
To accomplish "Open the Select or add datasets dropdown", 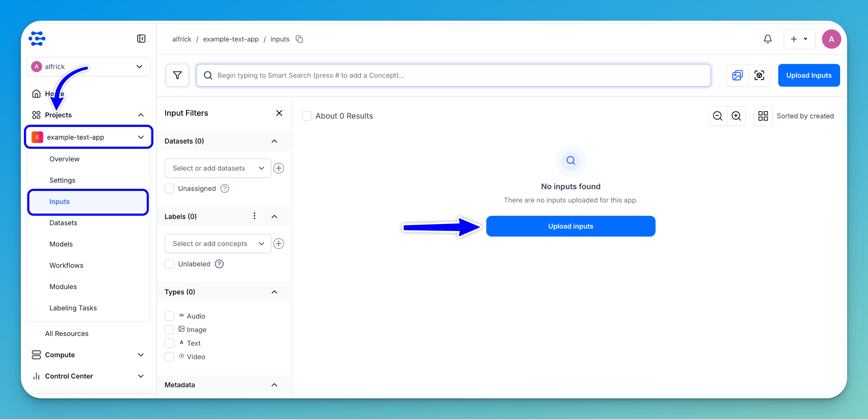I will tap(218, 168).
